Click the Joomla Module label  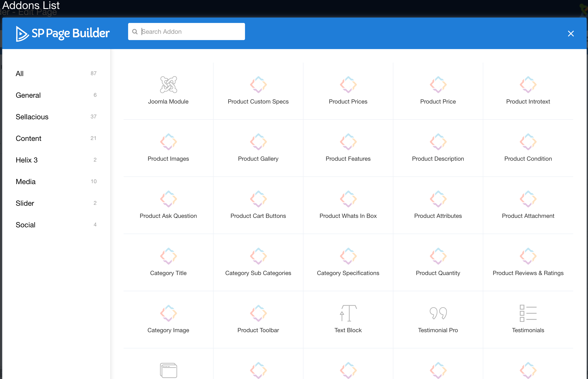click(168, 102)
